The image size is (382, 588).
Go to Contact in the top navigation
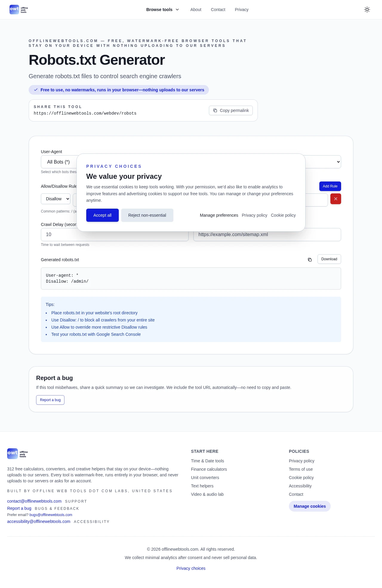pyautogui.click(x=218, y=10)
